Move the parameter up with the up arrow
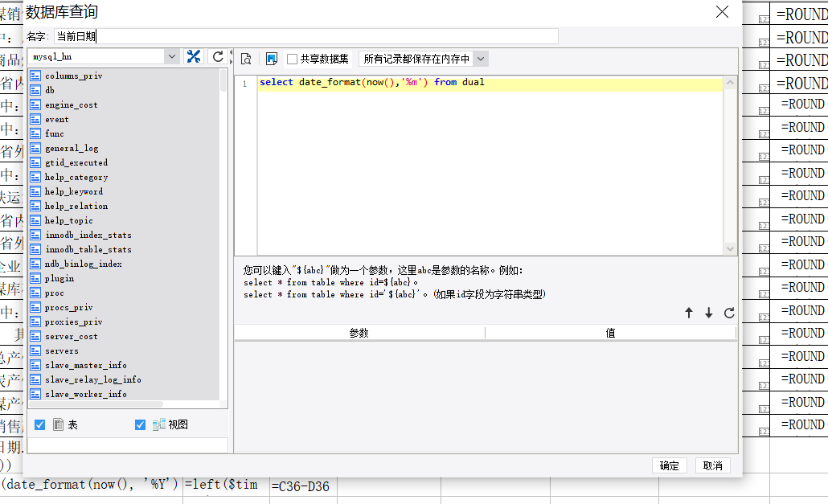Viewport: 828px width, 504px height. [x=689, y=313]
